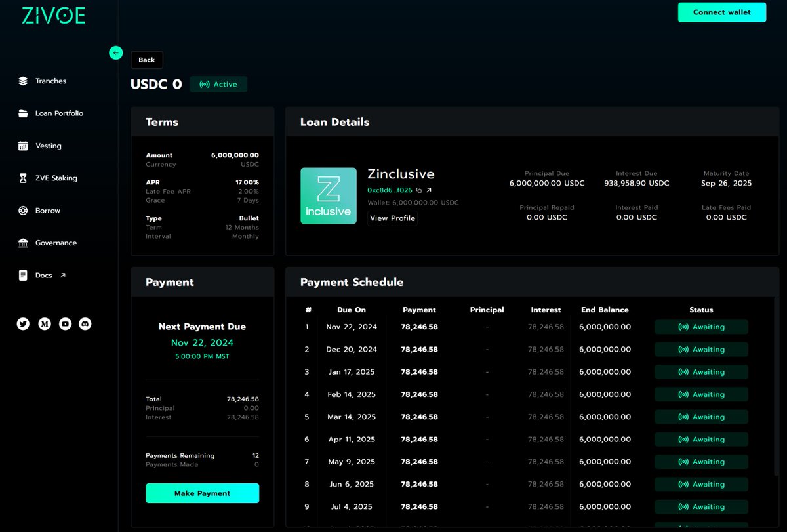Open Loan Portfolio page

(x=59, y=113)
